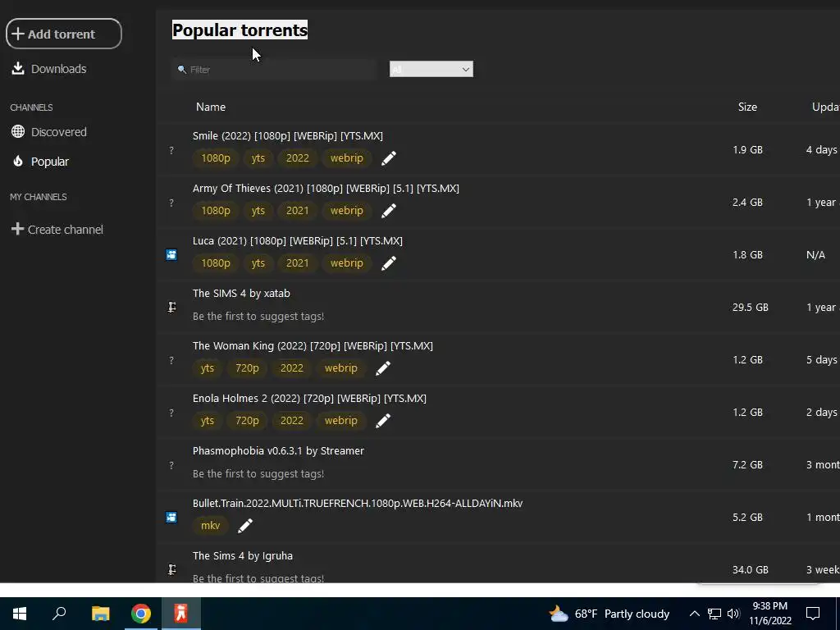Select Bullet.Train.2022.MULTi.TRUEFRENCH mkv torrent
The image size is (840, 630).
tap(358, 503)
